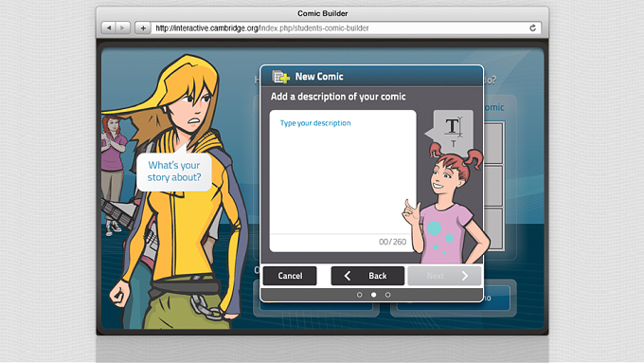Click the "New Comic" dialog title
Viewport: 644px width, 363px height.
[319, 77]
